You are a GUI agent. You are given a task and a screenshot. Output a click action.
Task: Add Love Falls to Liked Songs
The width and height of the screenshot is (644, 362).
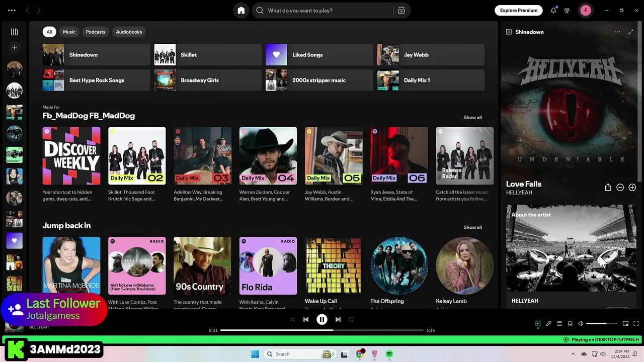point(632,188)
